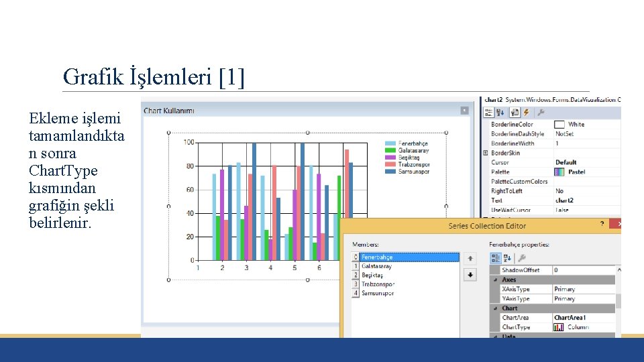Click the Members: label
644x362 pixels.
coord(365,245)
